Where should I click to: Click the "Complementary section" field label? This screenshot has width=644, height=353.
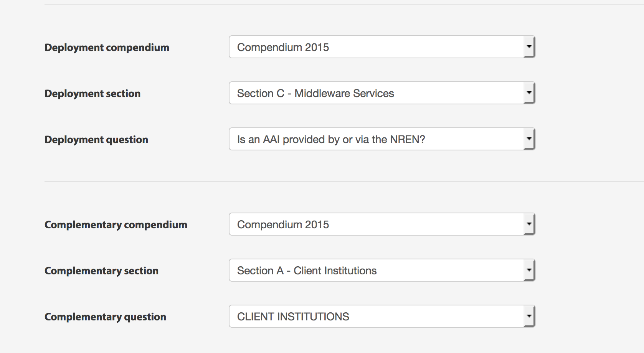[x=101, y=271]
